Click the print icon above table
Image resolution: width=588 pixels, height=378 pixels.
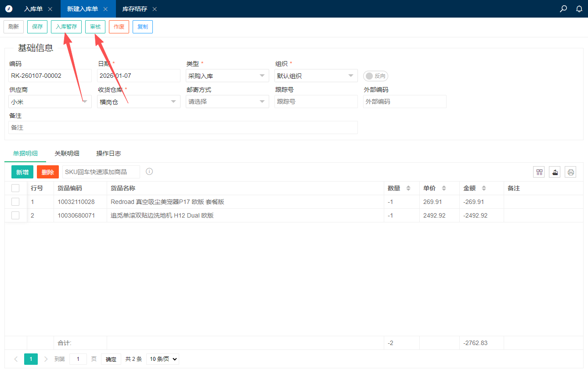pyautogui.click(x=570, y=172)
